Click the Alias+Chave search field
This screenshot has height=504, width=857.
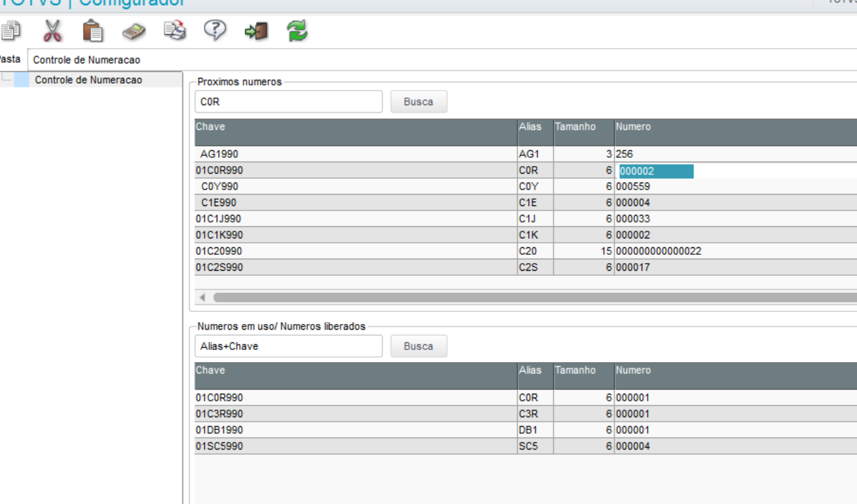288,346
